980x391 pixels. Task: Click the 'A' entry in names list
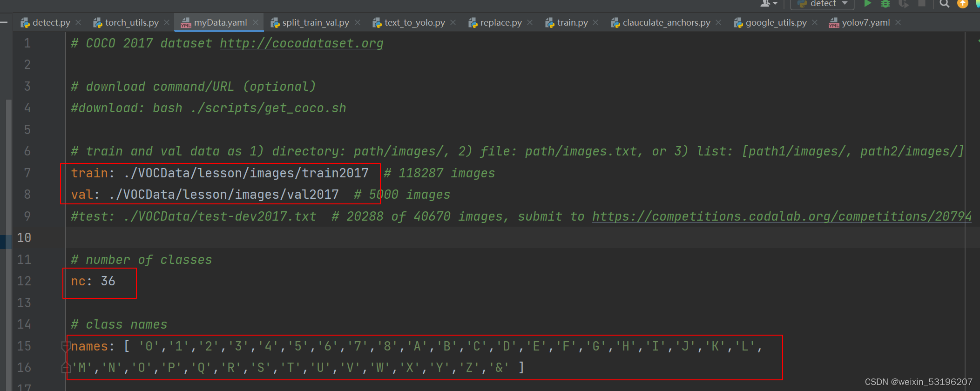pyautogui.click(x=417, y=346)
